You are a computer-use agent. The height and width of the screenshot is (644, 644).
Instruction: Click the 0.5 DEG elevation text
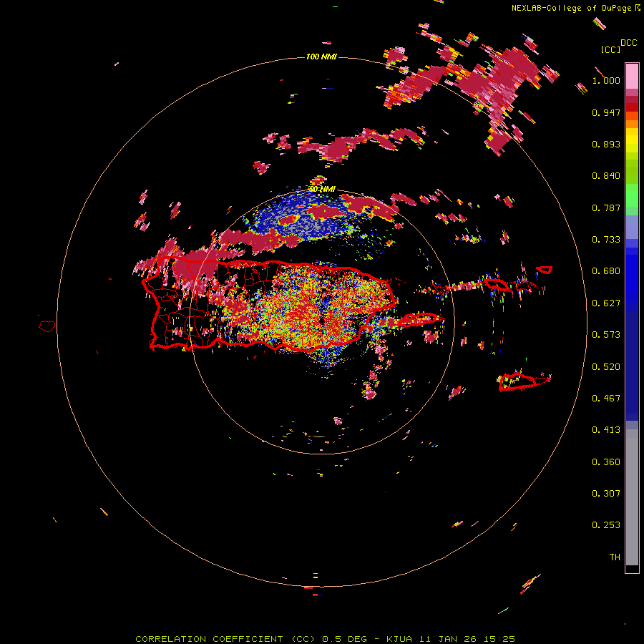(x=346, y=639)
